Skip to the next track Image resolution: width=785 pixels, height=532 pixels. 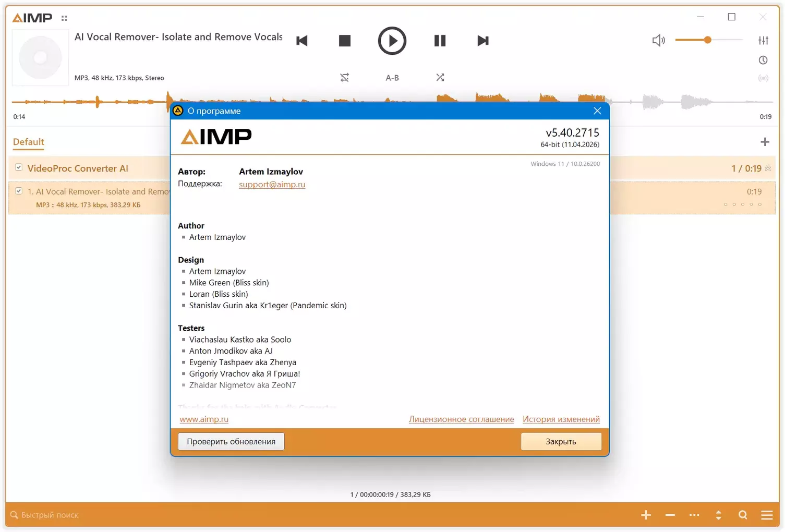[x=483, y=41]
